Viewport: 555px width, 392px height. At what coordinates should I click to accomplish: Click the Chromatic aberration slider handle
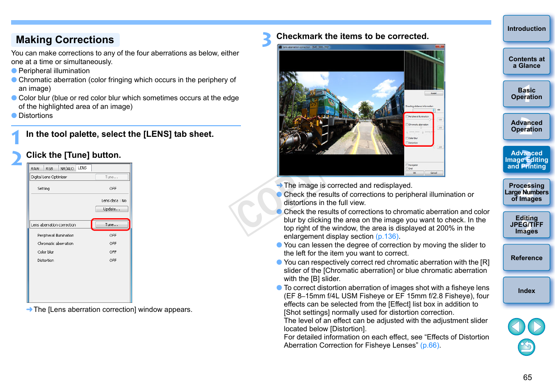pyautogui.click(x=421, y=127)
